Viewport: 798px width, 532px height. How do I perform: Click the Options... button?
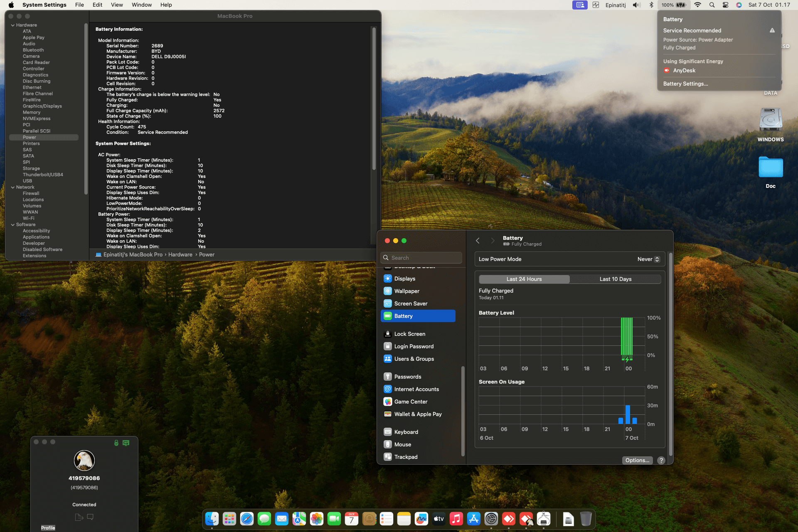(x=637, y=460)
